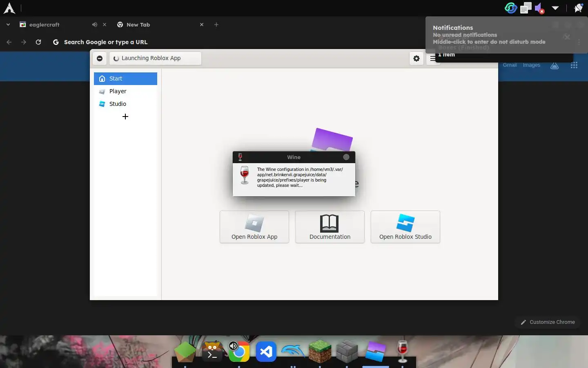Mute the eaglercraft tab audio icon
Viewport: 588px width, 368px height.
coord(95,25)
